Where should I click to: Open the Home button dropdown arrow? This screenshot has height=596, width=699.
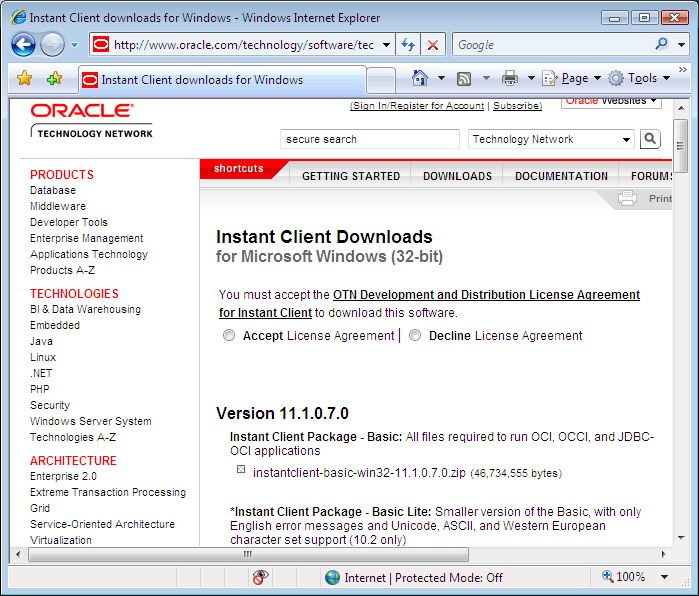pyautogui.click(x=441, y=78)
